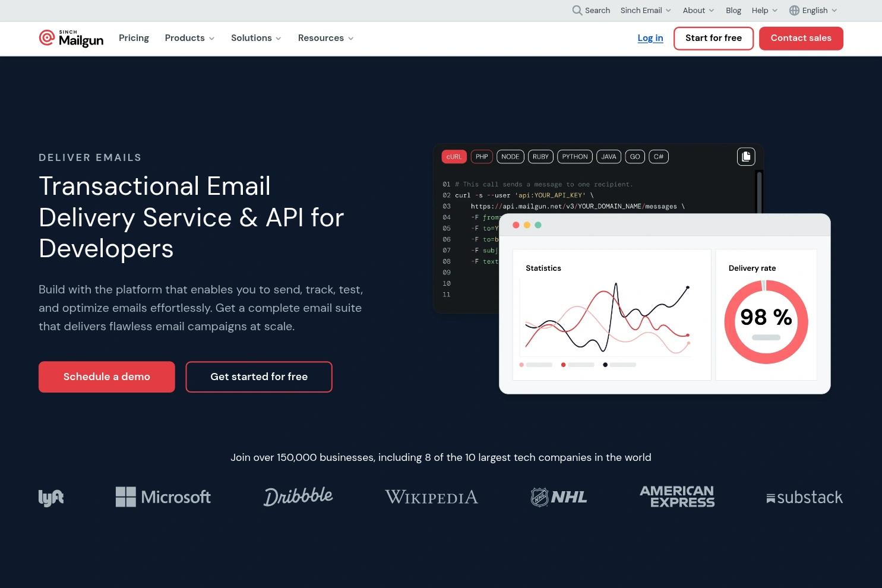882x588 pixels.
Task: Open the Pricing page
Action: (x=134, y=38)
